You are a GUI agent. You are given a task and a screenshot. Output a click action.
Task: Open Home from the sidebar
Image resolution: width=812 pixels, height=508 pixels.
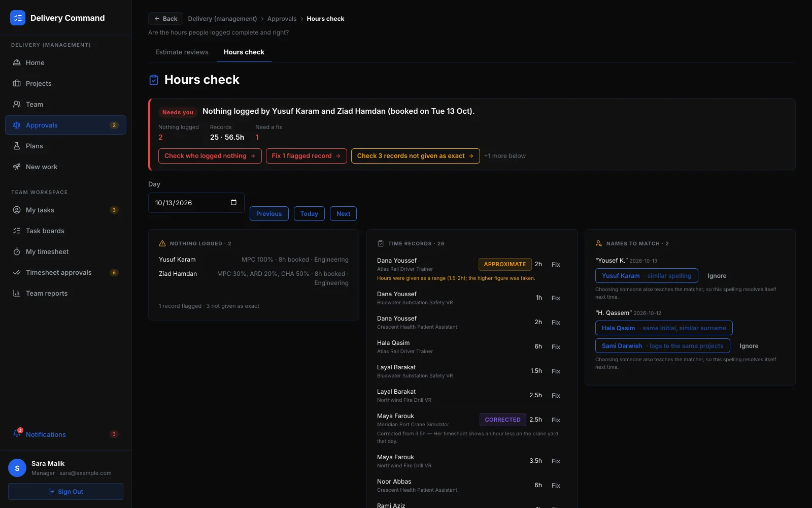[65, 62]
